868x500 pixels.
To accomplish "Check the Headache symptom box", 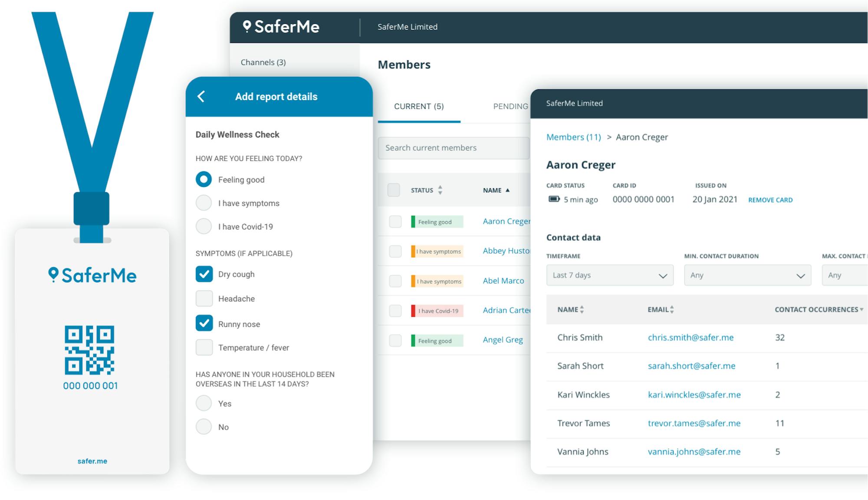I will [x=204, y=298].
